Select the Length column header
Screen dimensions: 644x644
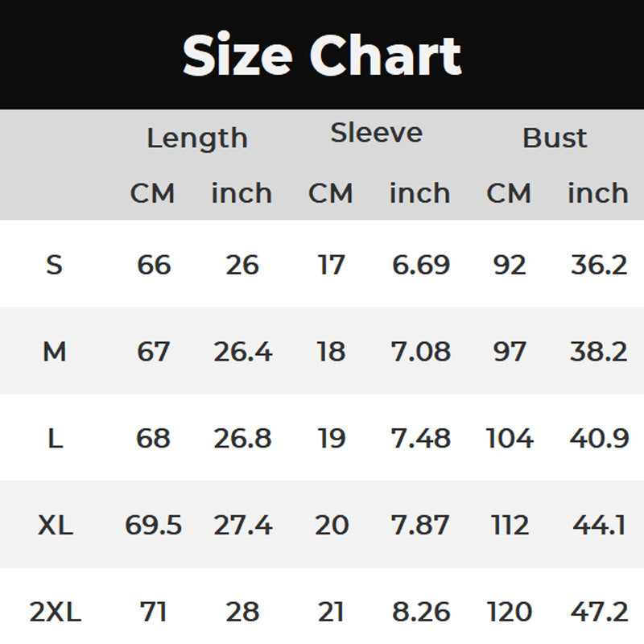coord(196,138)
